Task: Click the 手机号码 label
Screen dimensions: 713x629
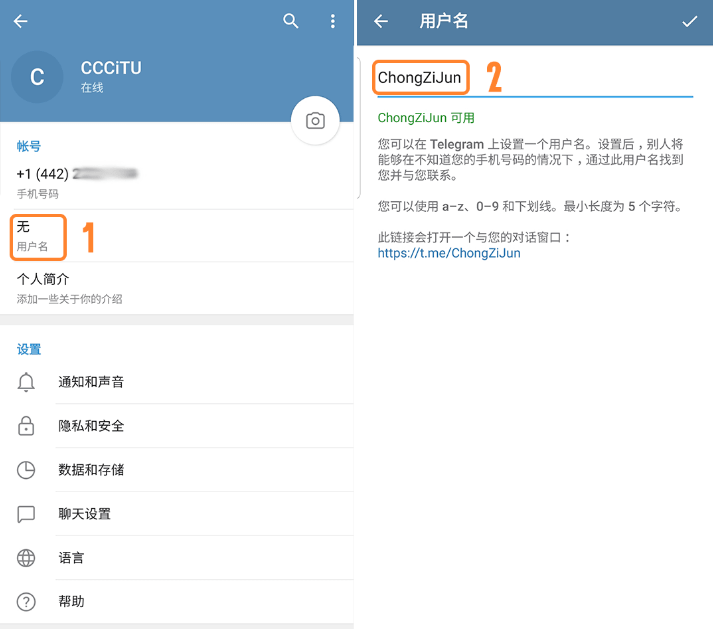Action: pyautogui.click(x=37, y=194)
